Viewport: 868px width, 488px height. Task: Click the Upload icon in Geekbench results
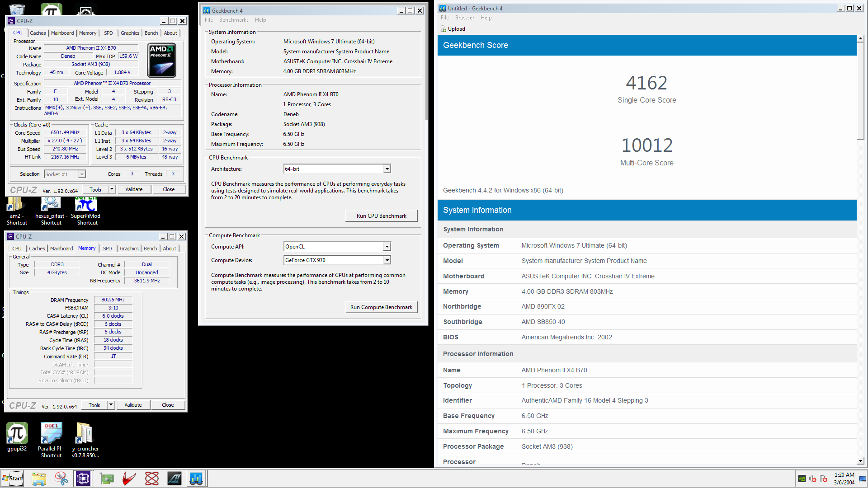pyautogui.click(x=443, y=29)
